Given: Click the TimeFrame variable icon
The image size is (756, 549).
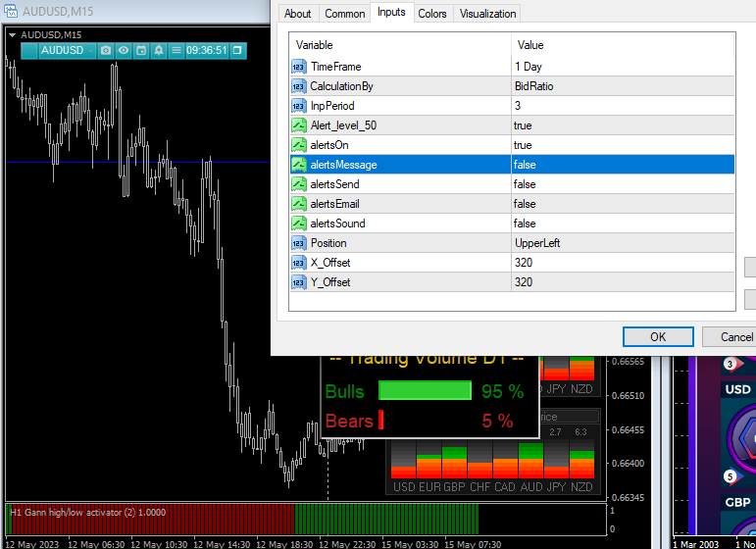Looking at the screenshot, I should tap(299, 67).
